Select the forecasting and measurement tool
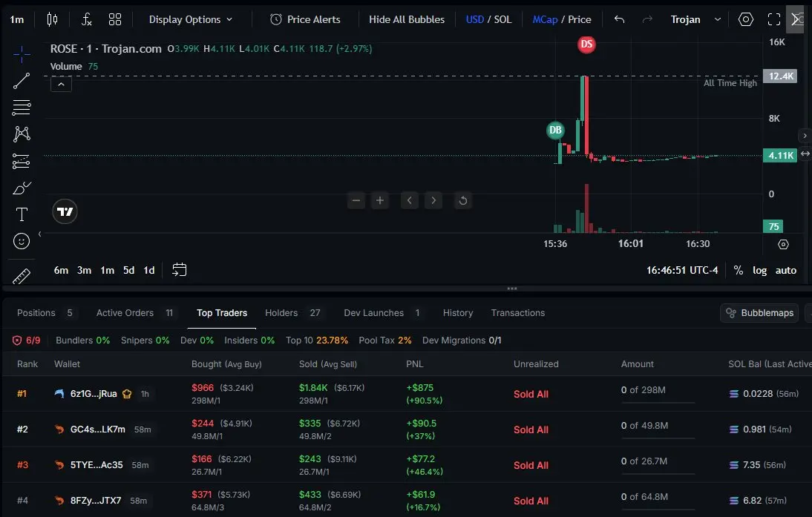The image size is (812, 517). (x=22, y=161)
